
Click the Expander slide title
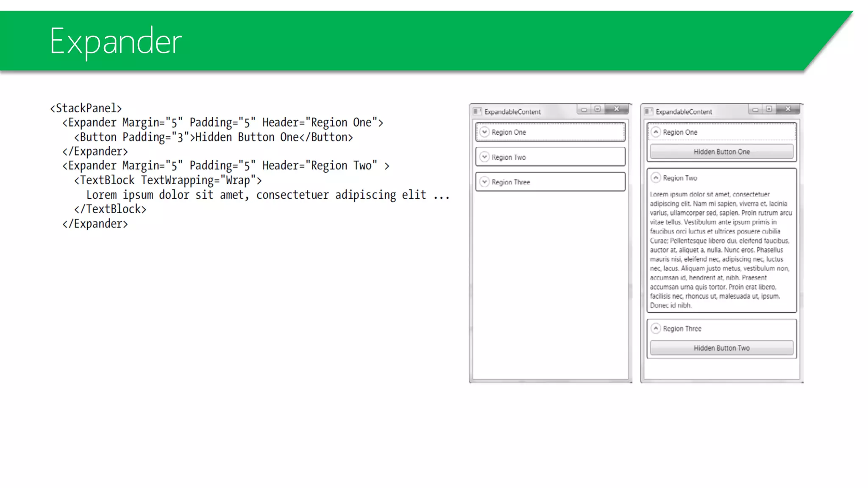[115, 42]
